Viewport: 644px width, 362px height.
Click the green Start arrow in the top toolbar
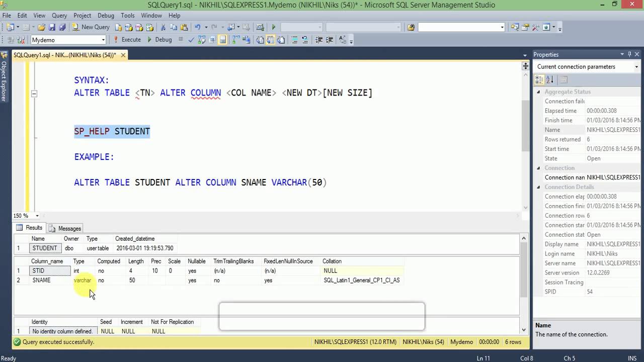(x=273, y=27)
